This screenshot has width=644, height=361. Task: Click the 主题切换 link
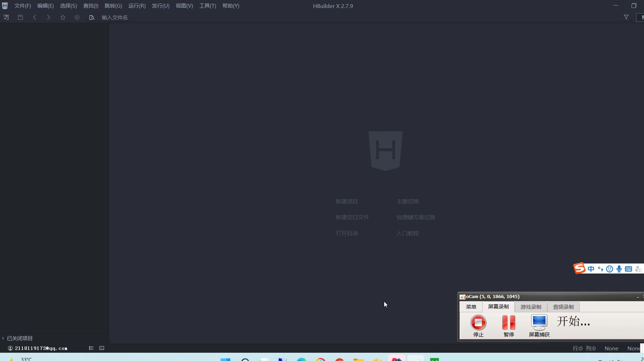[408, 201]
